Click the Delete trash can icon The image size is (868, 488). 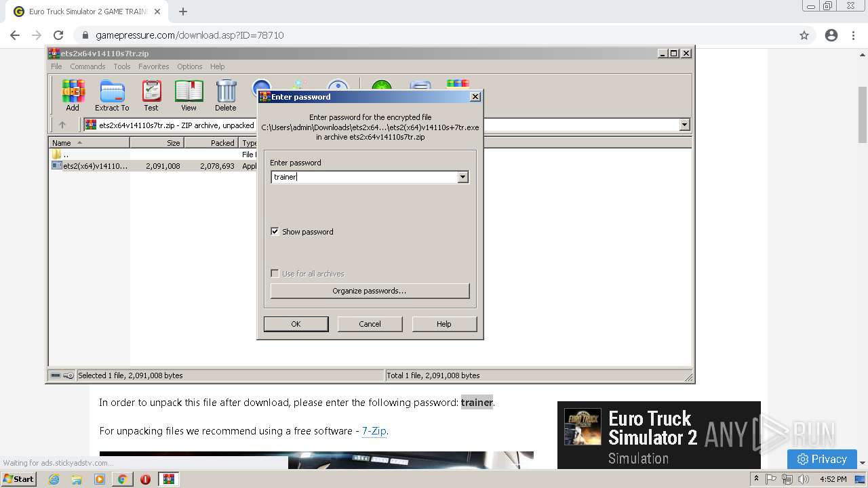[x=226, y=95]
